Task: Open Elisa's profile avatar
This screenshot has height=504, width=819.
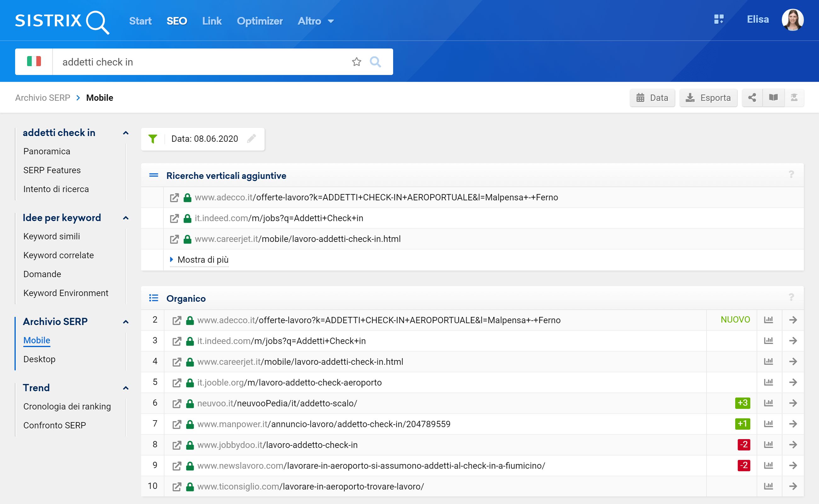Action: 792,20
